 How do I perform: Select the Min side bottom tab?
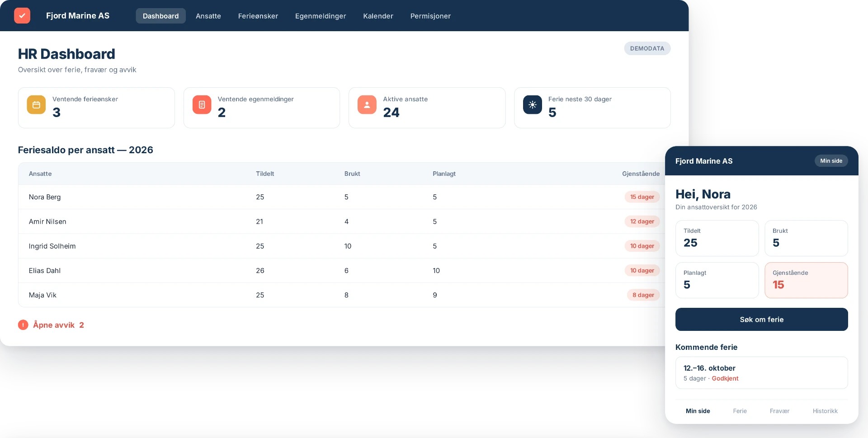[698, 411]
